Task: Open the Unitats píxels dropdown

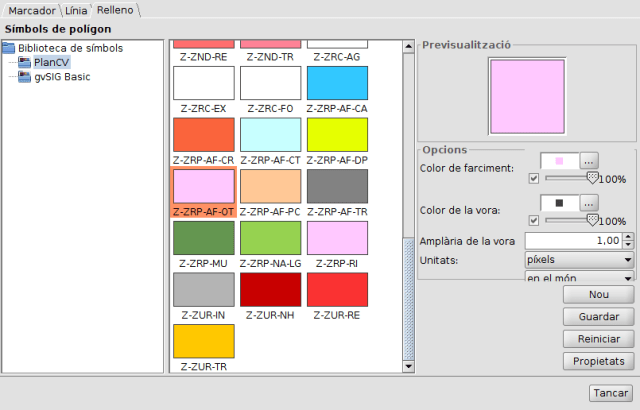Action: click(x=580, y=259)
